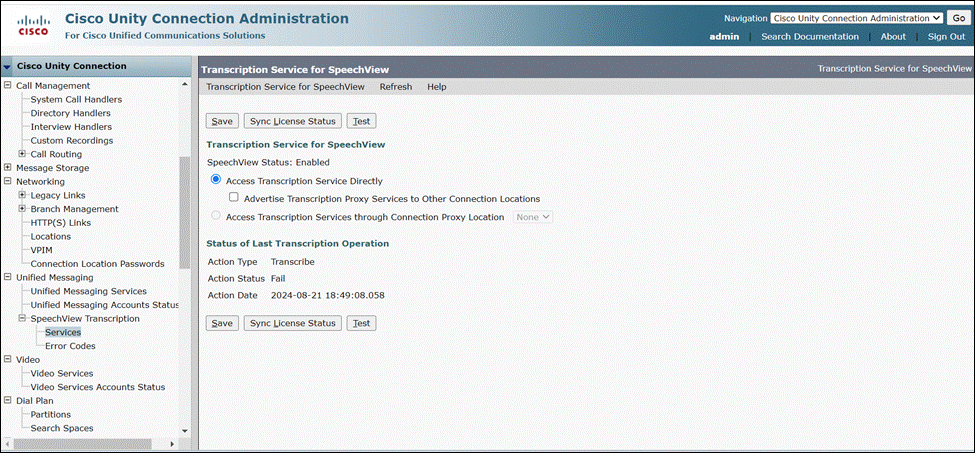The width and height of the screenshot is (975, 453).
Task: Click the 'SpeechView Status: Enabled' text
Action: coord(268,162)
